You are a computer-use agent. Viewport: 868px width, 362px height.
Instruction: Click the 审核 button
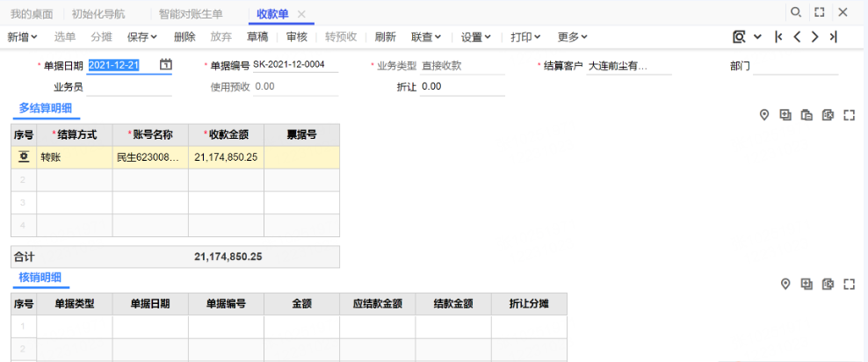coord(297,37)
